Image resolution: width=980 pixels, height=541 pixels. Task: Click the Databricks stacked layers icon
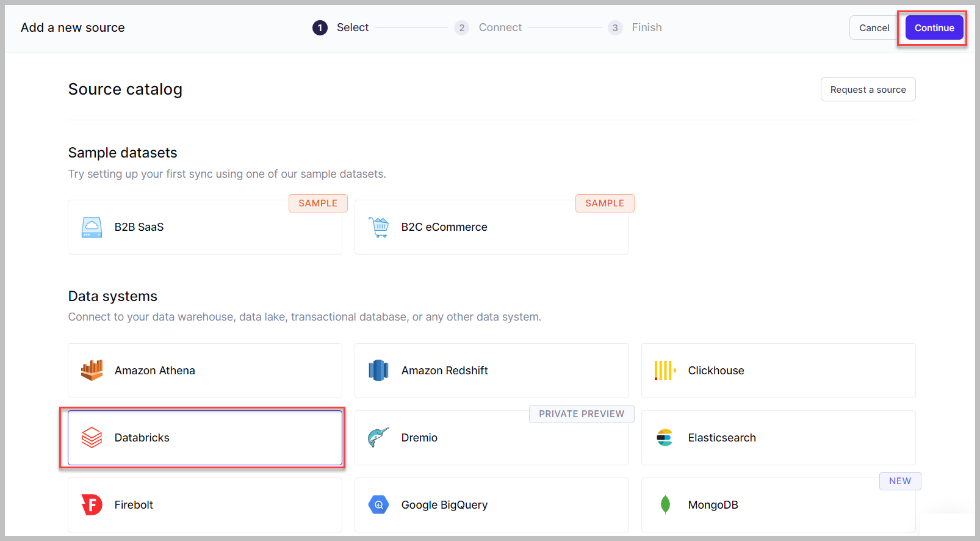92,438
